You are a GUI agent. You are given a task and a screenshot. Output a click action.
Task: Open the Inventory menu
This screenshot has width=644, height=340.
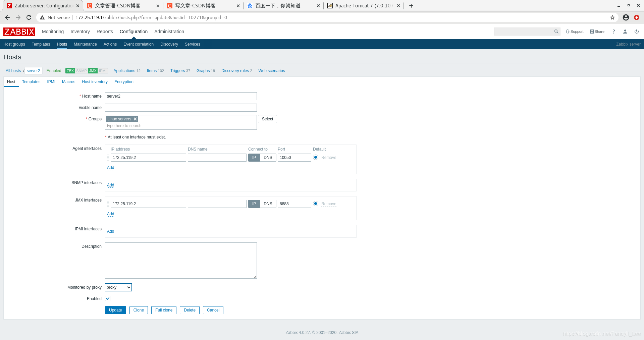point(80,32)
